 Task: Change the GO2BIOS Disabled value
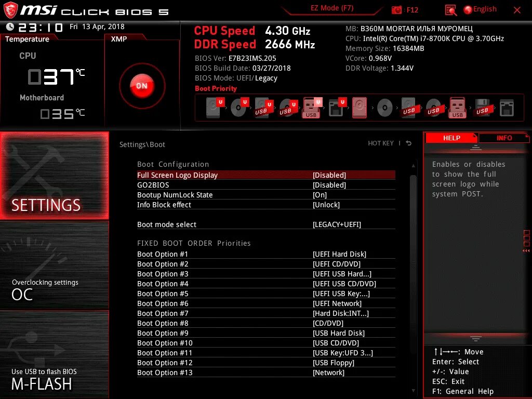coord(329,185)
